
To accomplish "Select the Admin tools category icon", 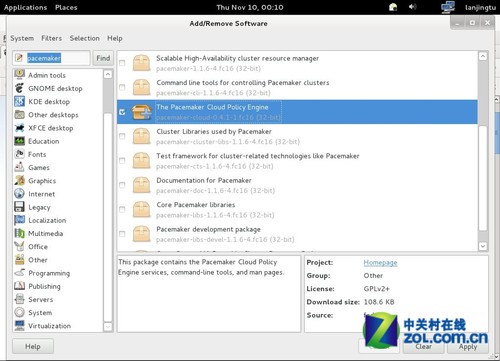I will point(20,74).
